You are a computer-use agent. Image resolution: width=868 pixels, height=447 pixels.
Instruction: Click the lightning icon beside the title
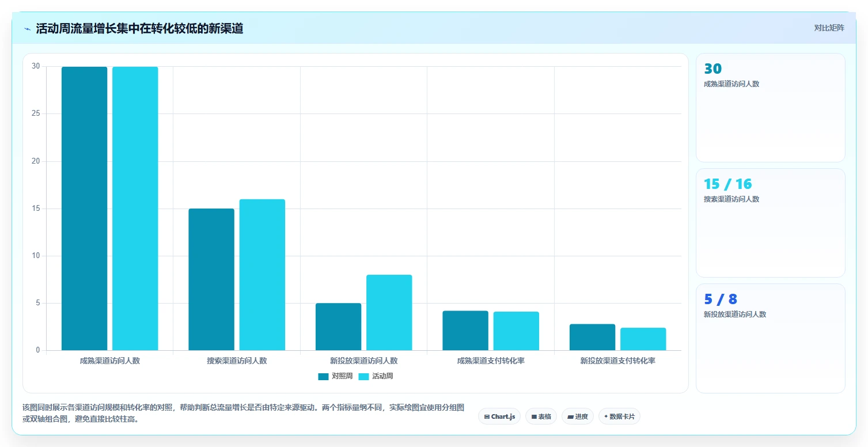tap(27, 29)
